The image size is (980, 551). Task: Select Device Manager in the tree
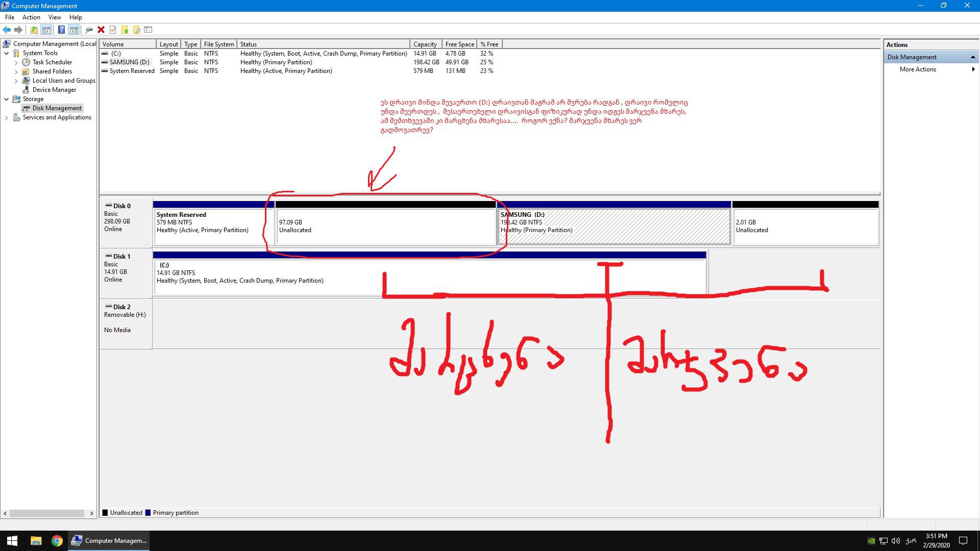click(54, 90)
